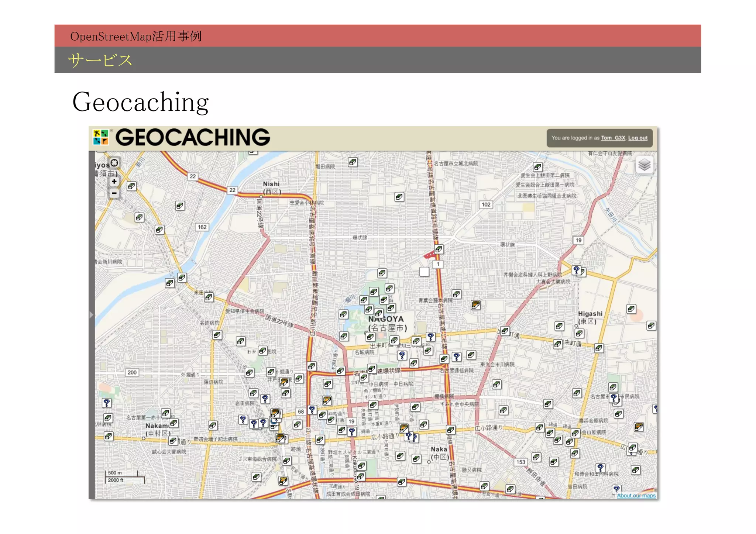Click the NAGOYA city label on the map

[x=386, y=319]
